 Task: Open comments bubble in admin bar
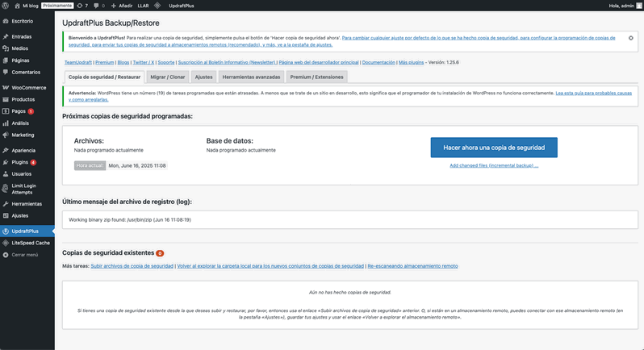[x=99, y=6]
